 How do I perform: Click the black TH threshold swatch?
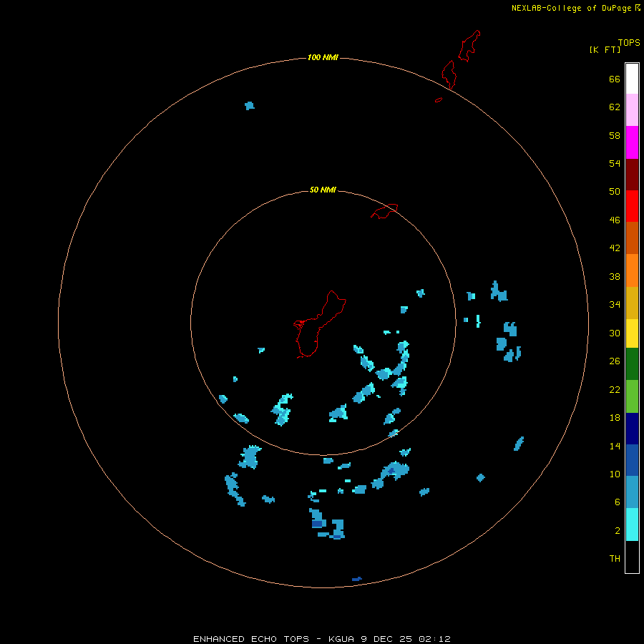pos(632,556)
